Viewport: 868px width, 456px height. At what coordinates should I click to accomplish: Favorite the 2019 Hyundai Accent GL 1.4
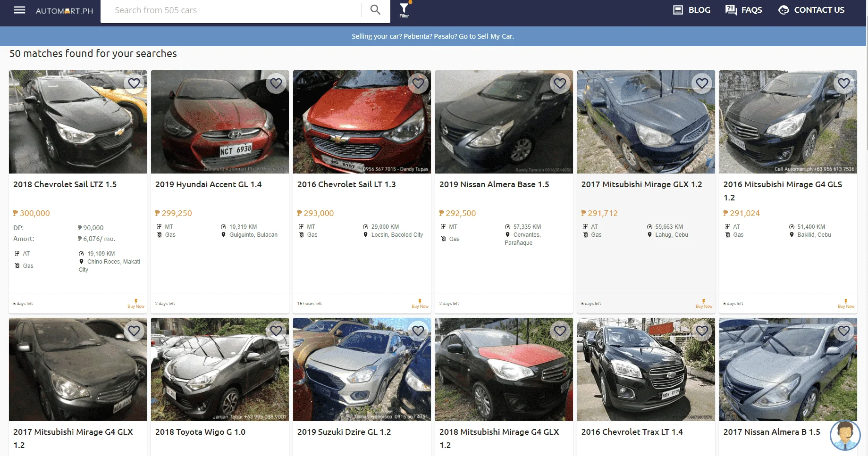(x=276, y=83)
